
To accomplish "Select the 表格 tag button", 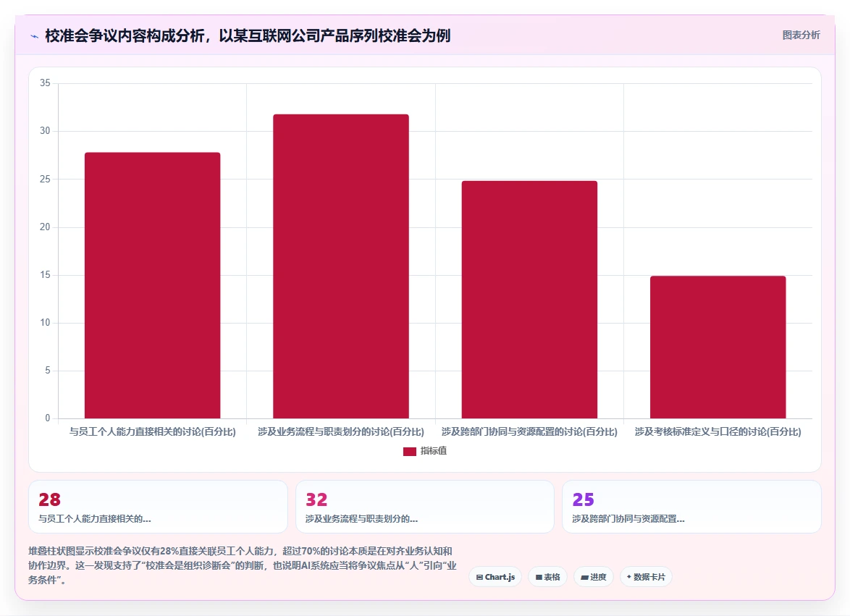I will (547, 577).
